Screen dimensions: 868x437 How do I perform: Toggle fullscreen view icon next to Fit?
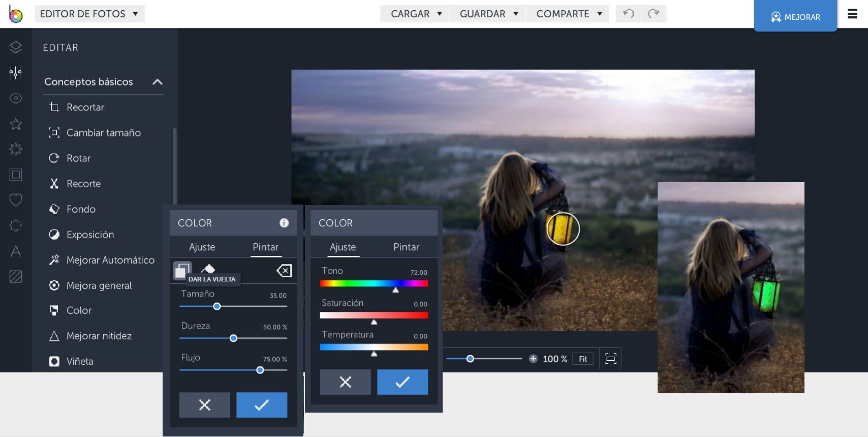pyautogui.click(x=610, y=359)
